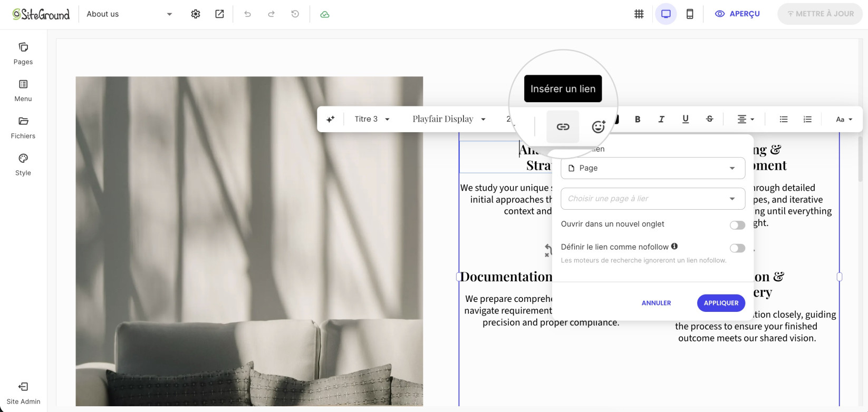Click the METTRE À JOUR button
Screen dimensions: 868x412
(x=820, y=14)
